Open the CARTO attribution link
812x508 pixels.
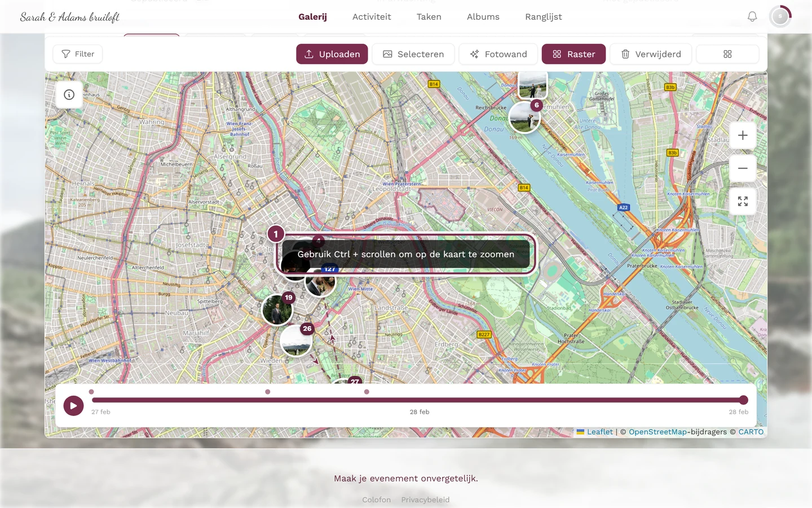click(751, 432)
